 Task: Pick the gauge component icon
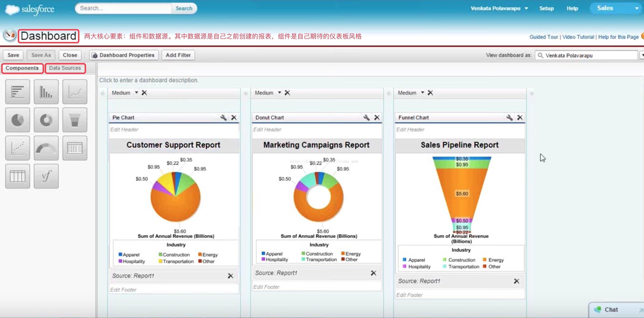(46, 148)
